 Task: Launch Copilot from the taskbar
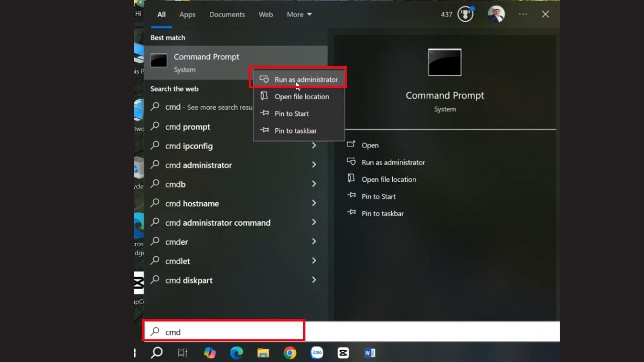[210, 352]
